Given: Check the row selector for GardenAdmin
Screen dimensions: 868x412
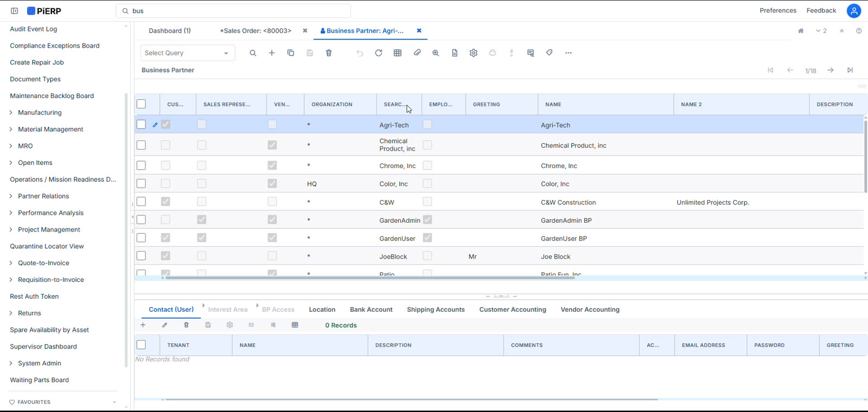Looking at the screenshot, I should coord(142,220).
